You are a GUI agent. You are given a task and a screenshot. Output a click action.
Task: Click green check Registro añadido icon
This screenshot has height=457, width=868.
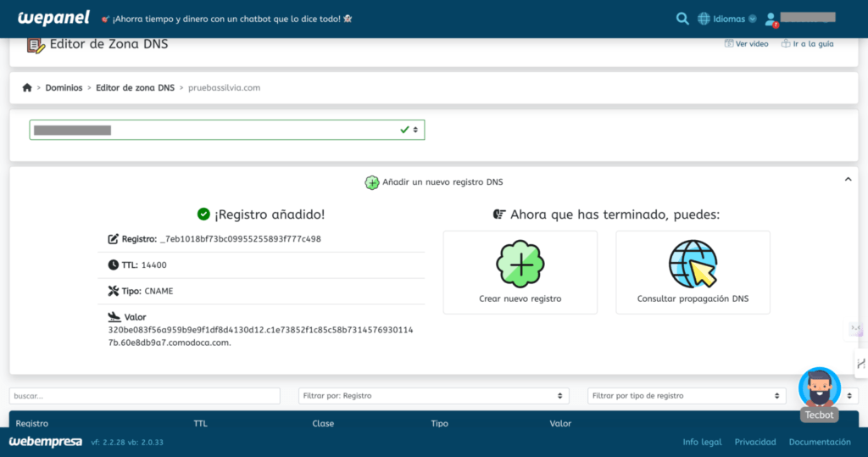tap(203, 215)
